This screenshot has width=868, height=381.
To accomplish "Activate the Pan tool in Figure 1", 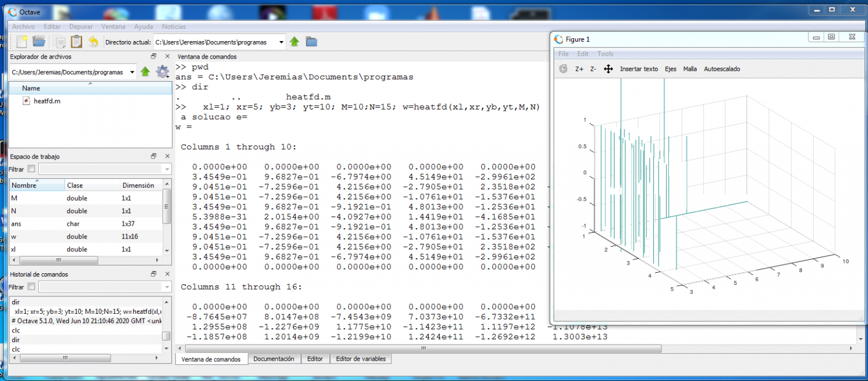I will click(x=608, y=69).
